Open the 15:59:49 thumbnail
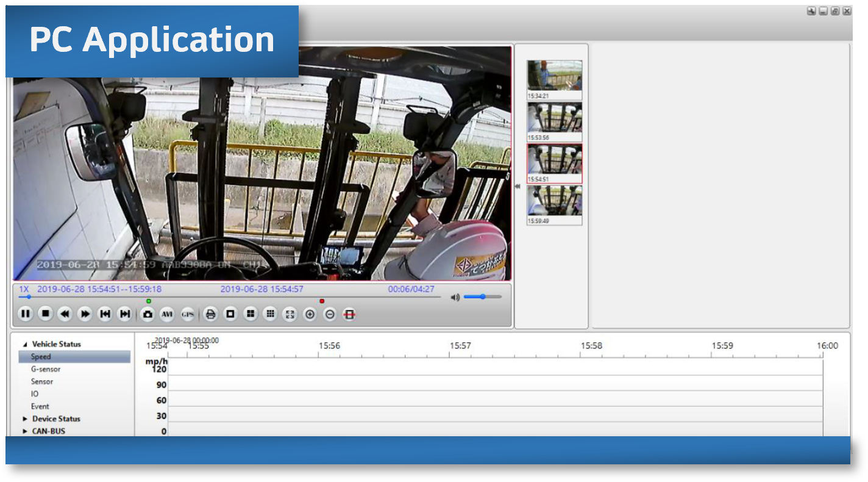The height and width of the screenshot is (482, 868). point(555,206)
